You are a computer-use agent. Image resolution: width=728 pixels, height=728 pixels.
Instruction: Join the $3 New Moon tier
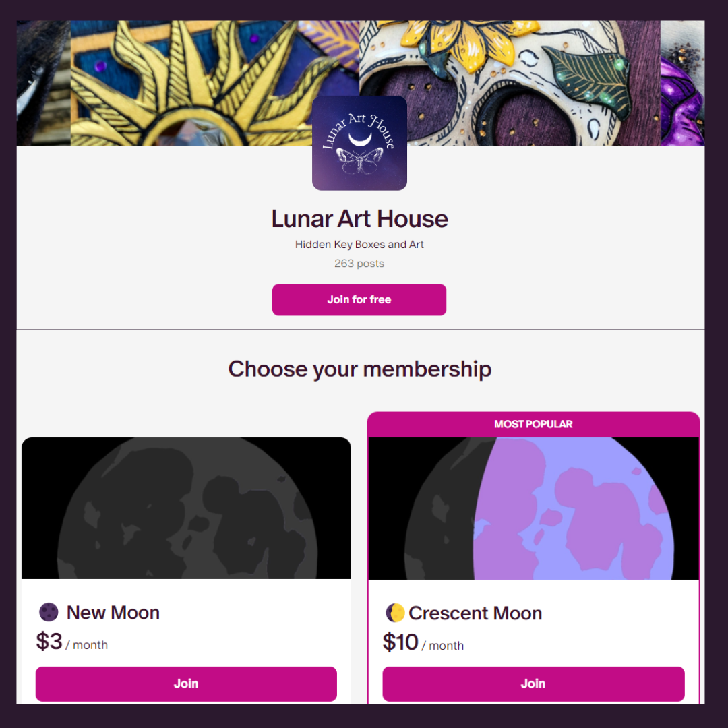click(x=186, y=684)
